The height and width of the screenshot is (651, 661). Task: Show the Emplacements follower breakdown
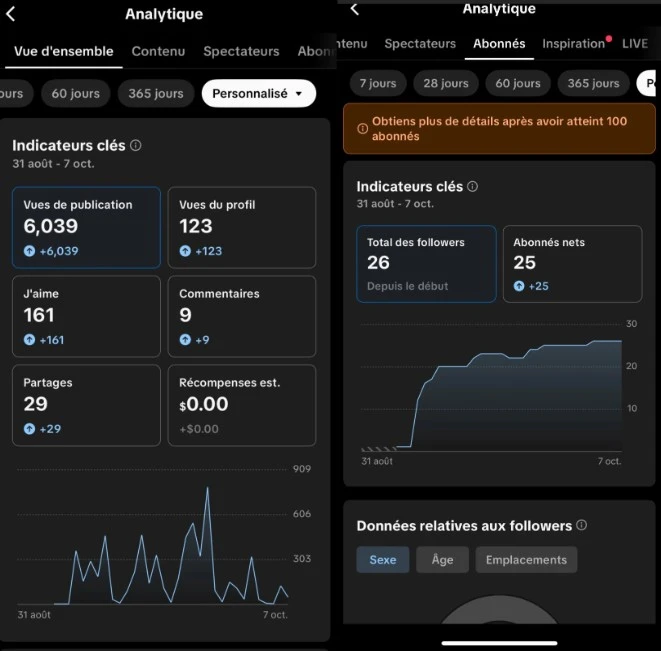coord(526,560)
